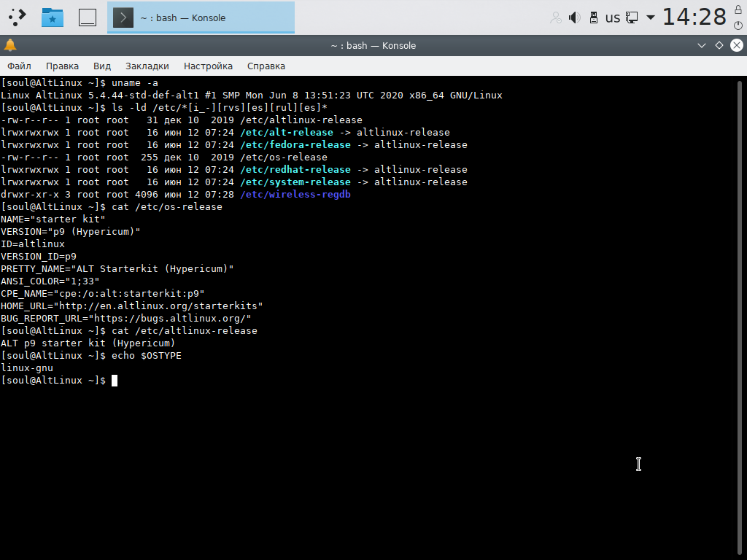
Task: Open the Вид menu
Action: pos(102,66)
